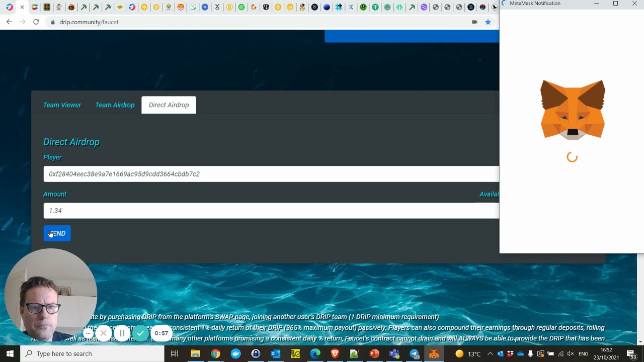Viewport: 644px width, 362px height.
Task: Open File Explorer from the taskbar
Action: pyautogui.click(x=195, y=353)
